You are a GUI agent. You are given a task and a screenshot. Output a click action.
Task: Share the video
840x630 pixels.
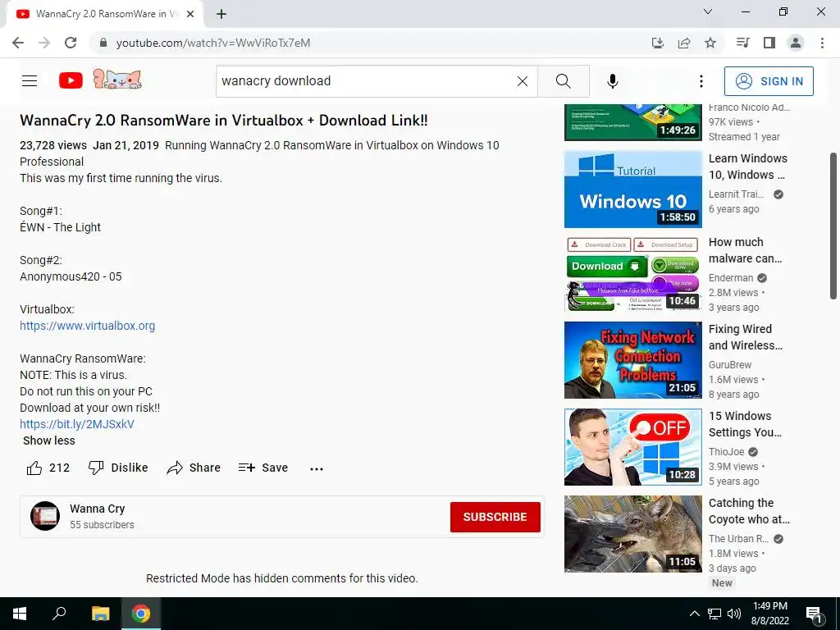[194, 468]
